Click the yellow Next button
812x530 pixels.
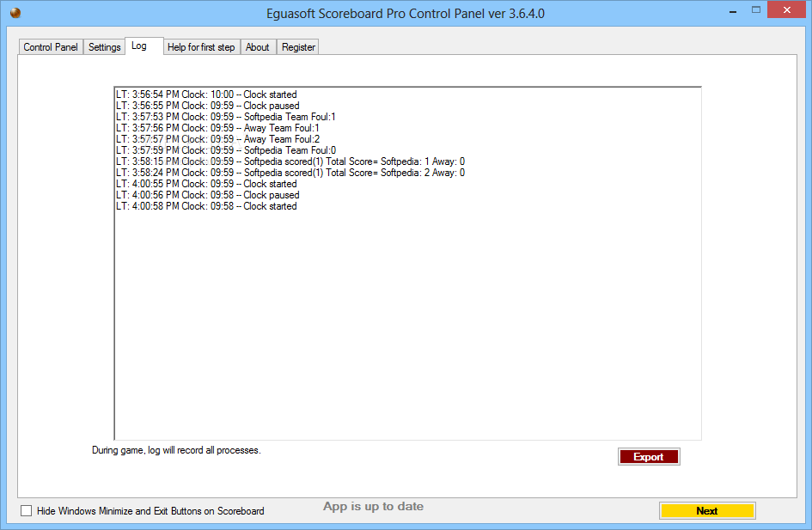click(707, 511)
